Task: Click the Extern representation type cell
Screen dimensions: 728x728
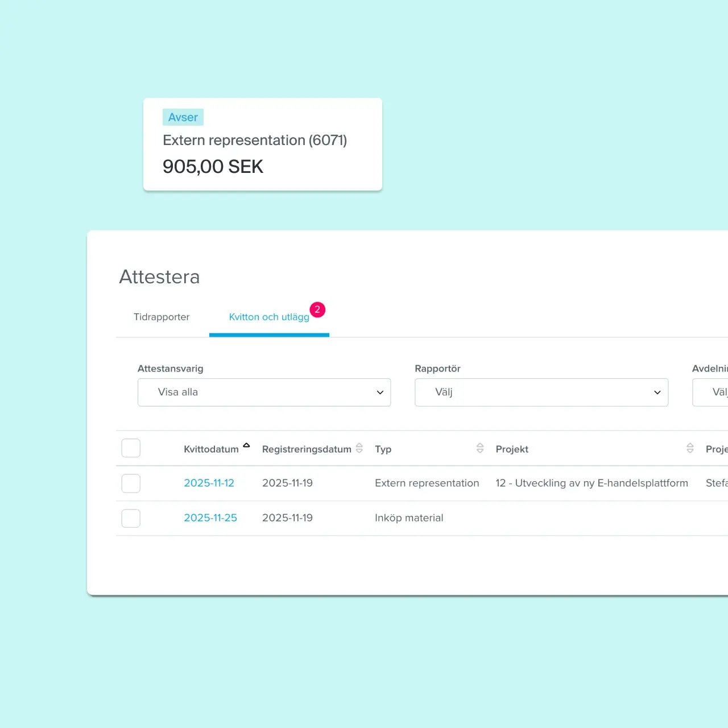Action: click(x=427, y=483)
